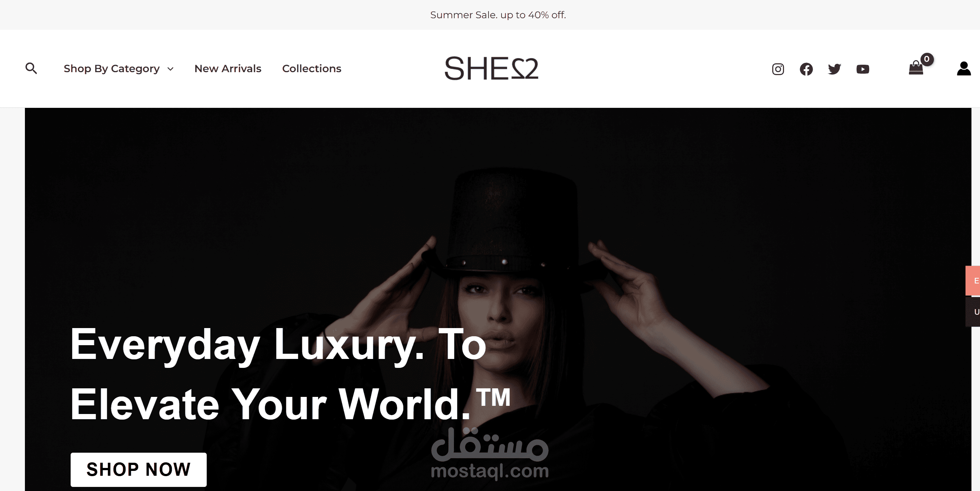Go to New Arrivals
980x491 pixels.
pos(228,68)
